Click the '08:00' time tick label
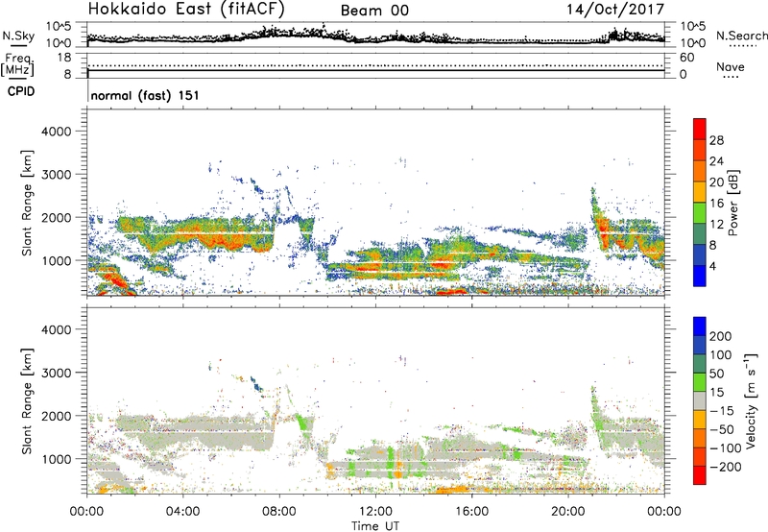The image size is (768, 532). pos(279,512)
